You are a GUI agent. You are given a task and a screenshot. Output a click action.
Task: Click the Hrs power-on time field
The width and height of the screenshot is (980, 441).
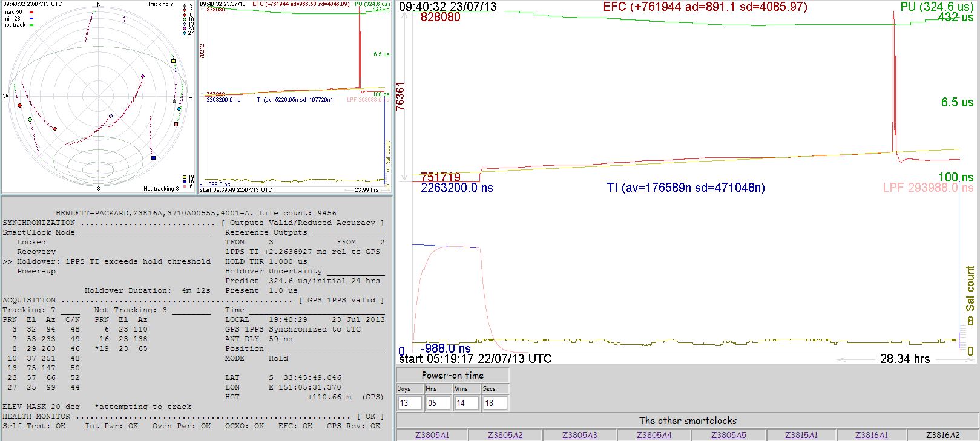pyautogui.click(x=437, y=403)
